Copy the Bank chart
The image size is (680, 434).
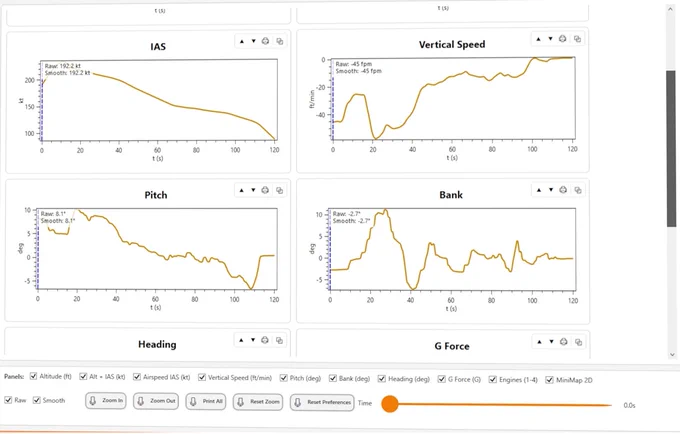pos(578,190)
